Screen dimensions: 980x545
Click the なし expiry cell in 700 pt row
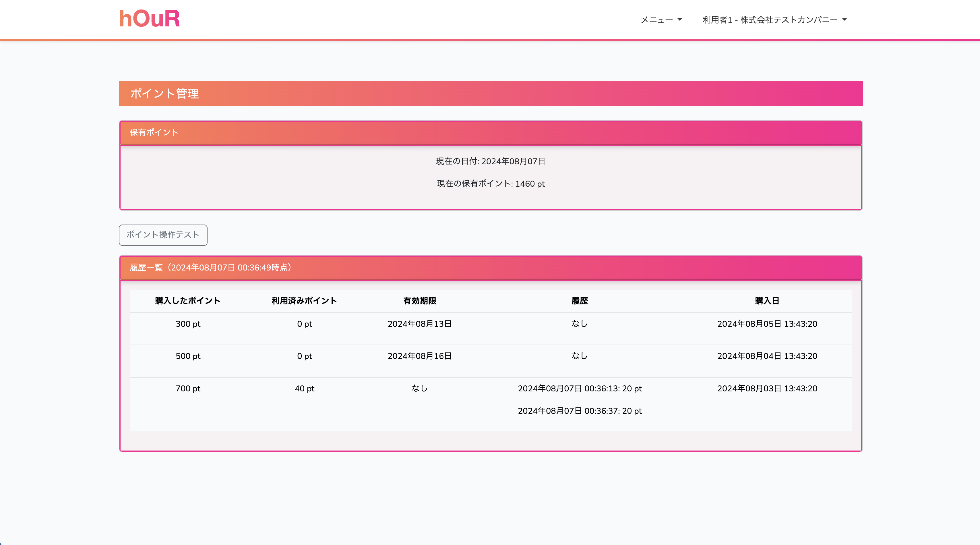420,388
